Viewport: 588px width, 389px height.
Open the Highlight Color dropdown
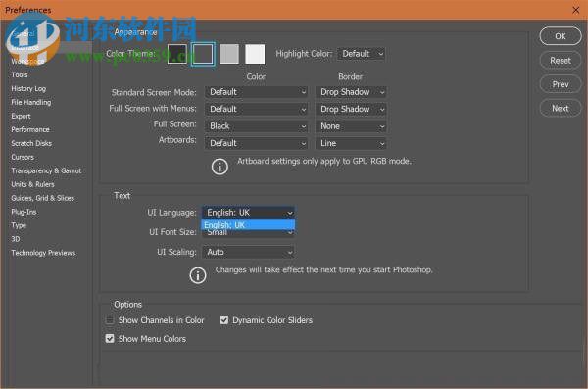pos(362,54)
